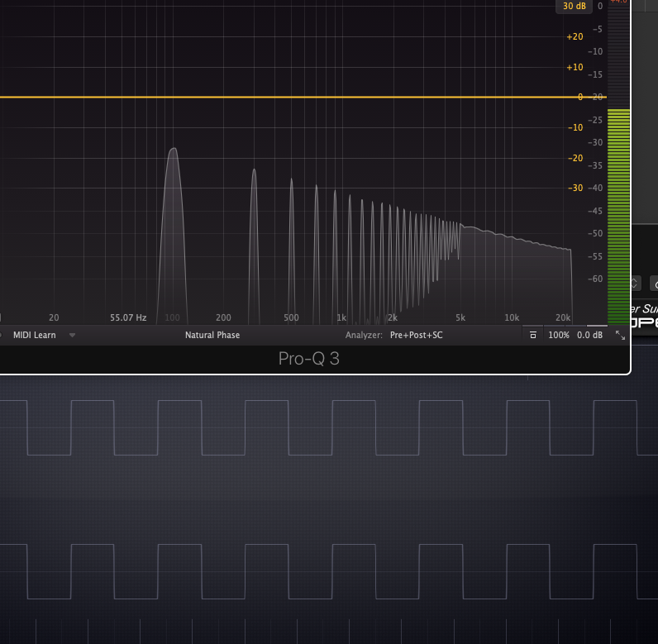
Task: Click the 5k frequency axis label
Action: 460,317
